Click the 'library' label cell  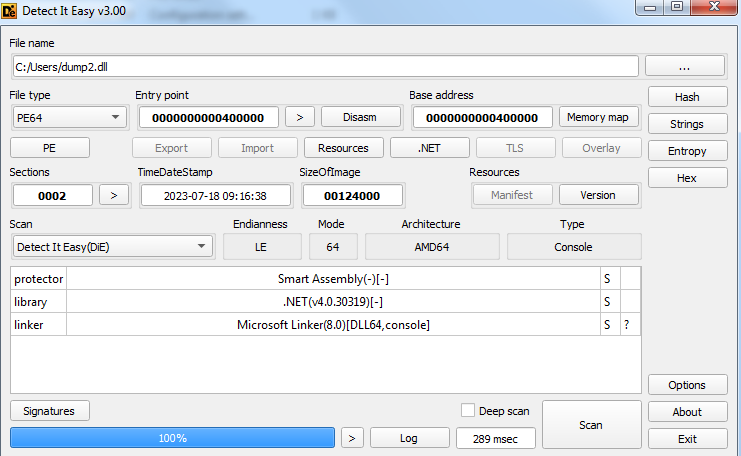(39, 301)
